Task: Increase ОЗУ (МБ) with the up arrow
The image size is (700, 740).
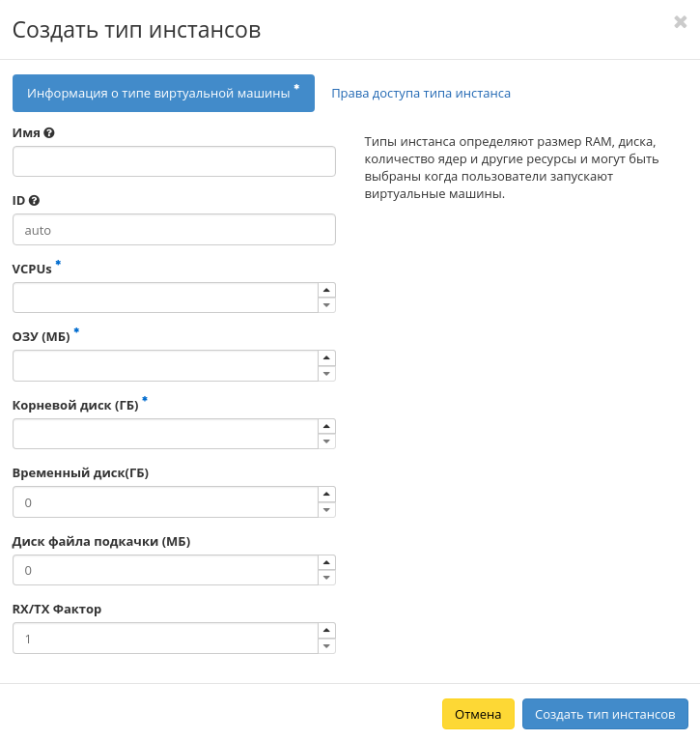Action: point(327,358)
